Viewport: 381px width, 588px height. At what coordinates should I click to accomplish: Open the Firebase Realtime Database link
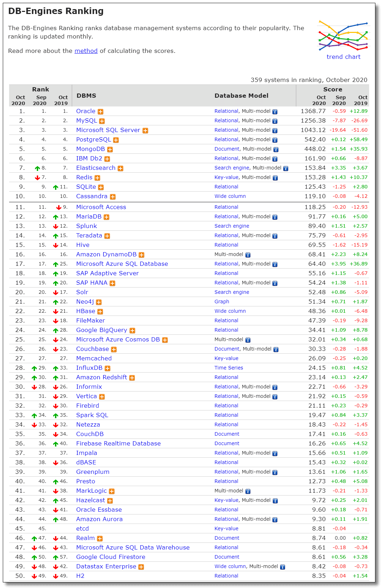coord(118,443)
